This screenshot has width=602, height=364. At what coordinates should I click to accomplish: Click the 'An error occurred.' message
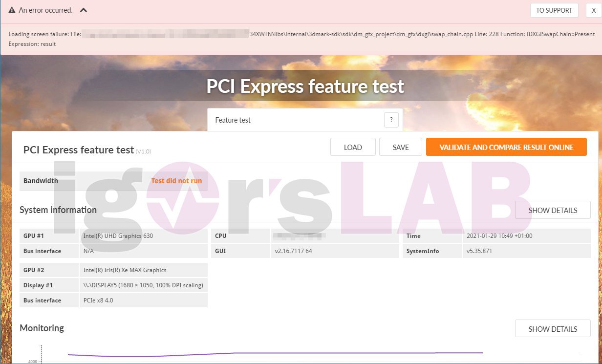pos(45,10)
